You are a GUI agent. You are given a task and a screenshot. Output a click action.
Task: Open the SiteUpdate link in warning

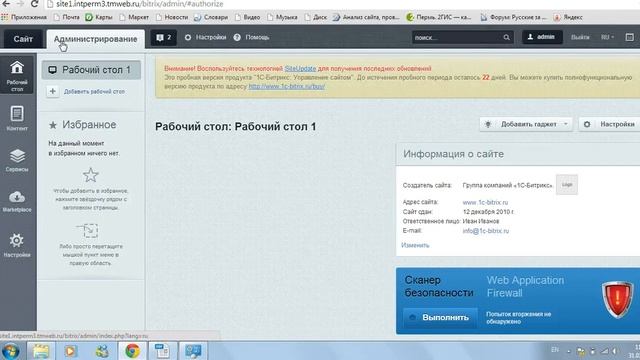point(300,69)
